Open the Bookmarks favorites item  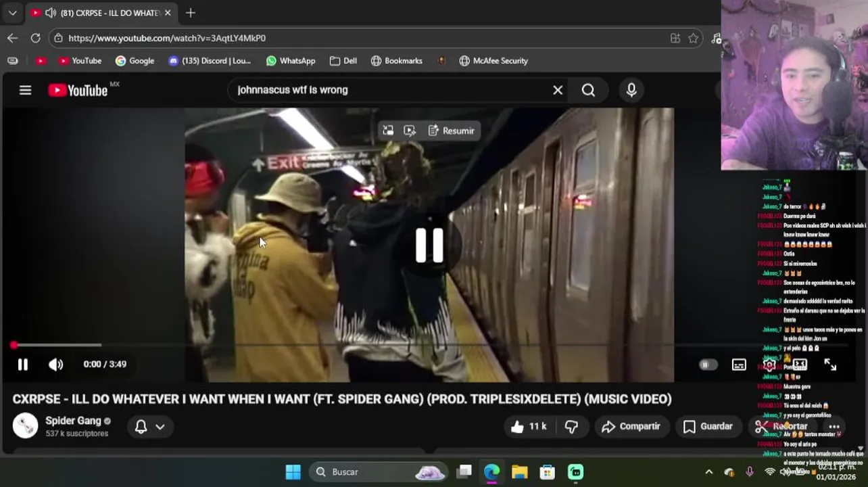(x=397, y=61)
